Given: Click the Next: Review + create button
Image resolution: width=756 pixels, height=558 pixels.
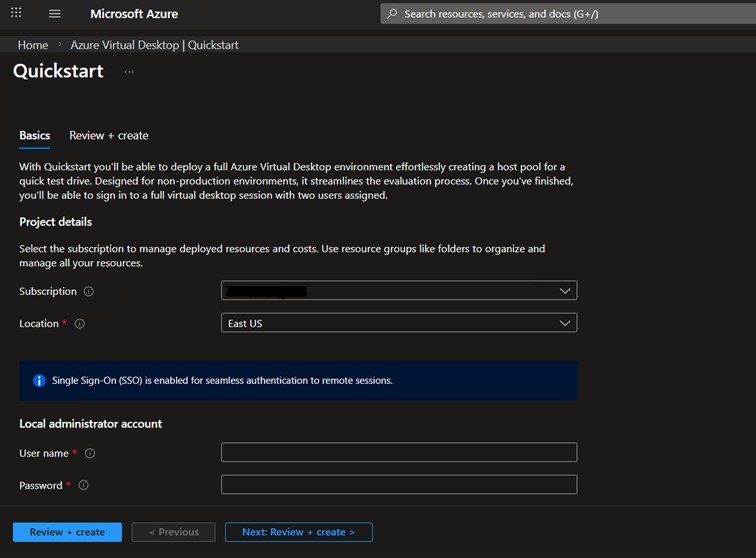Looking at the screenshot, I should 298,532.
